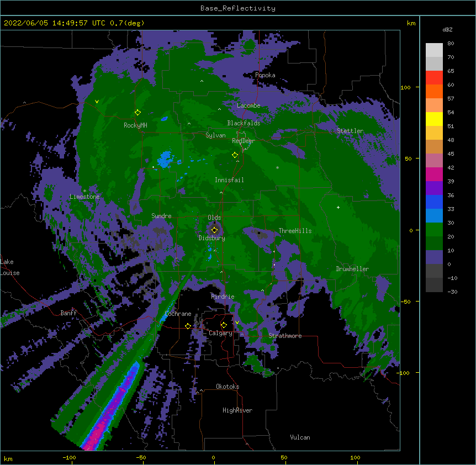Click the Sylvan label

tap(215, 135)
